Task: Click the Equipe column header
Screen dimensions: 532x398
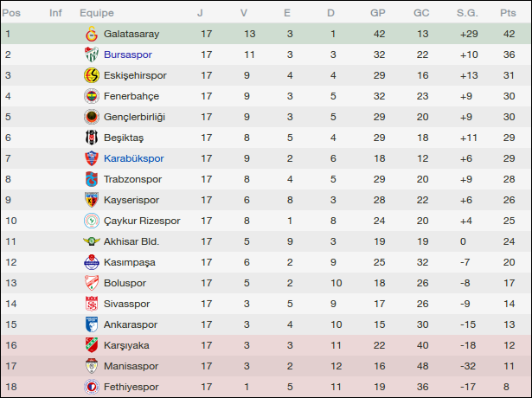Action: tap(97, 13)
